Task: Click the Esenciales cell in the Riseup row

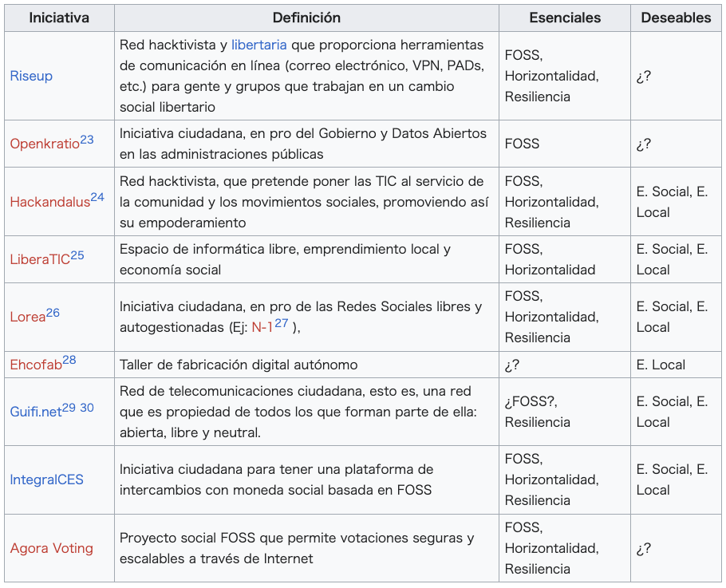Action: (565, 76)
